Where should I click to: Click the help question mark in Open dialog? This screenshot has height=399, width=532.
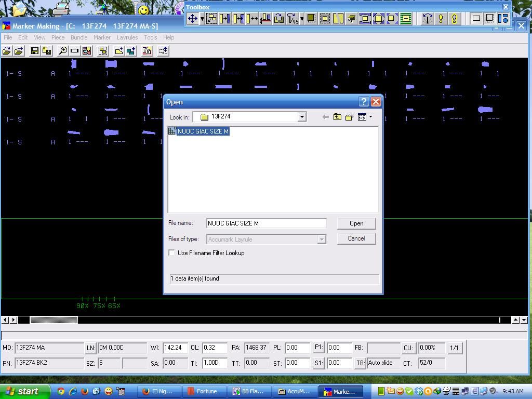click(363, 102)
